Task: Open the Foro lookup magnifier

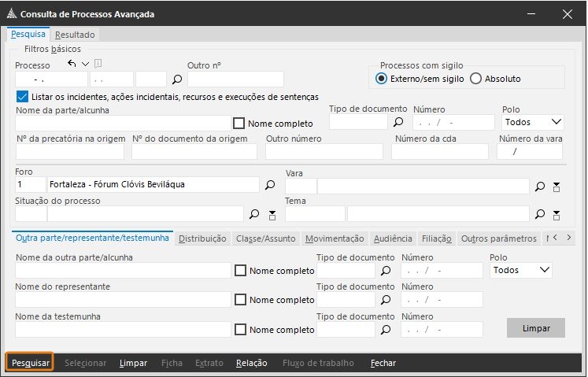Action: [270, 185]
